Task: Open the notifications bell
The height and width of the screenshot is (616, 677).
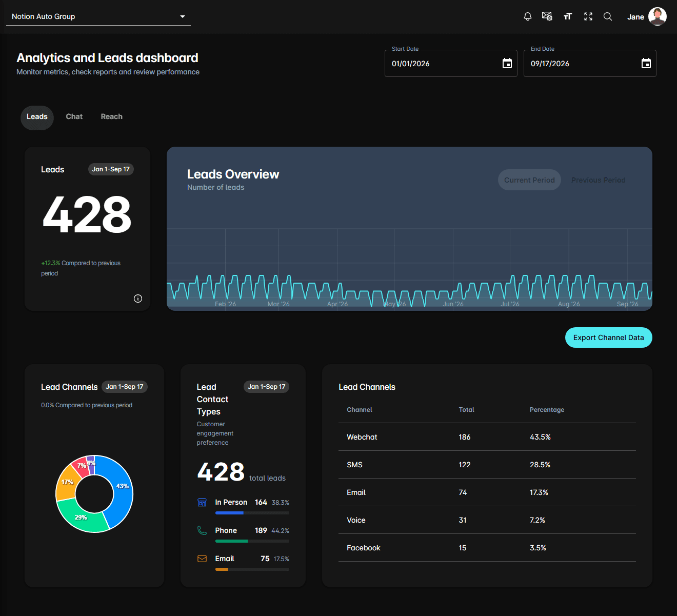Action: (x=528, y=17)
